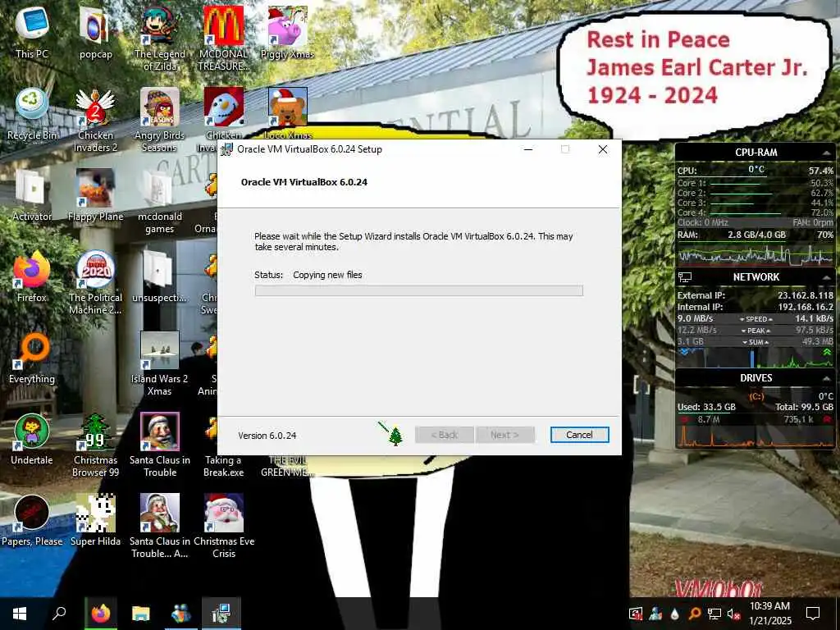Open the people messenger app in taskbar
The height and width of the screenshot is (630, 840).
coord(181,614)
